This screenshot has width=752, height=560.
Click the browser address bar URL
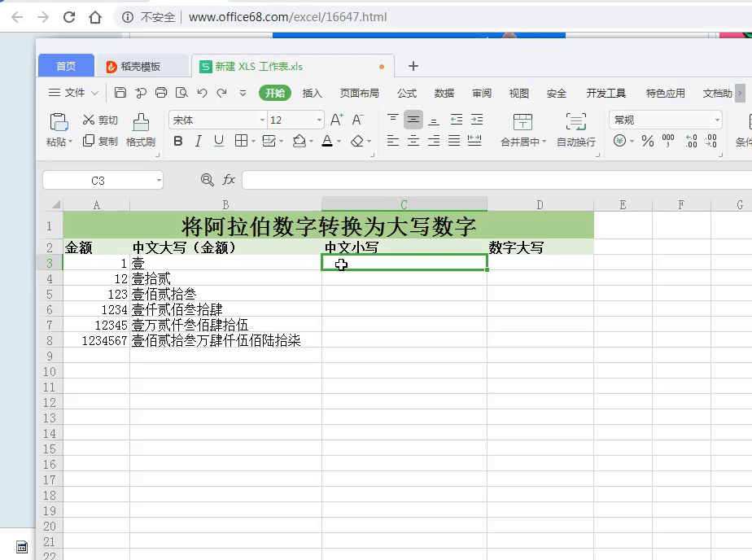point(288,17)
